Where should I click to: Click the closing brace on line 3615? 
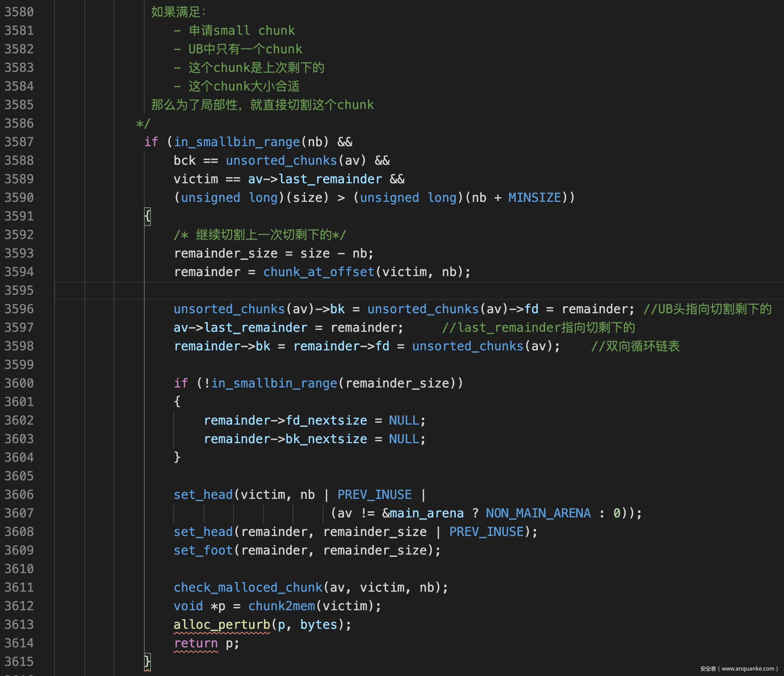click(147, 662)
